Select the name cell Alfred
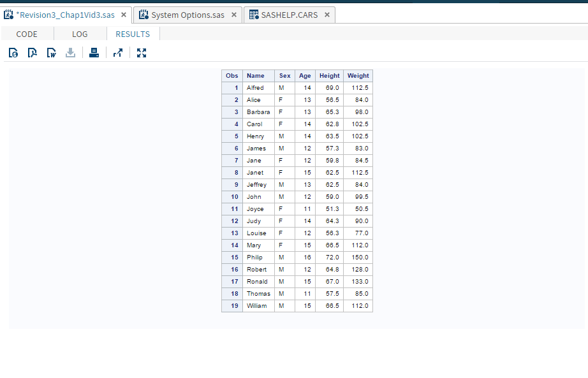The height and width of the screenshot is (378, 588). point(259,88)
